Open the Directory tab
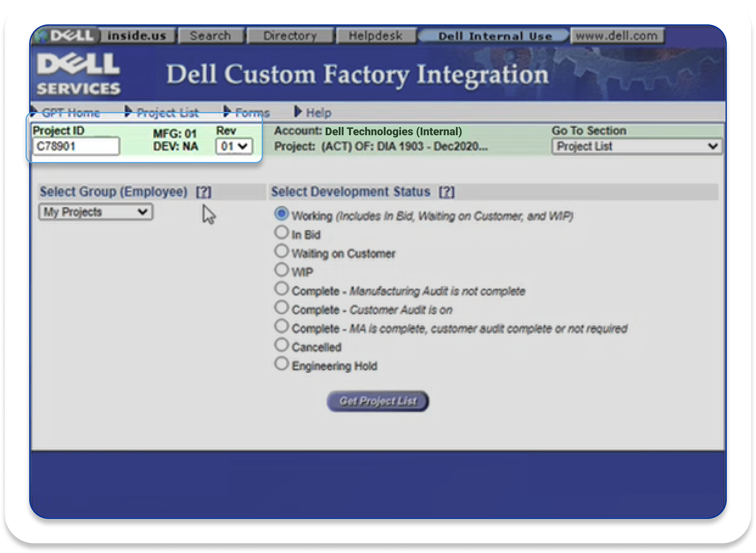The height and width of the screenshot is (553, 756). tap(290, 36)
